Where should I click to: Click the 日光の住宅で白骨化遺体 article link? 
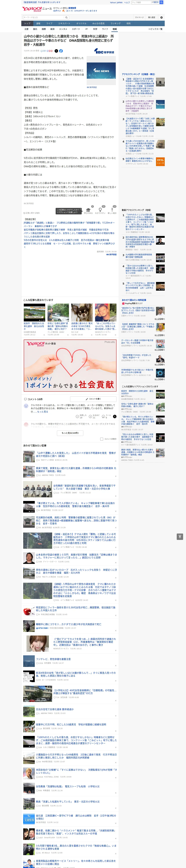click(x=55, y=709)
